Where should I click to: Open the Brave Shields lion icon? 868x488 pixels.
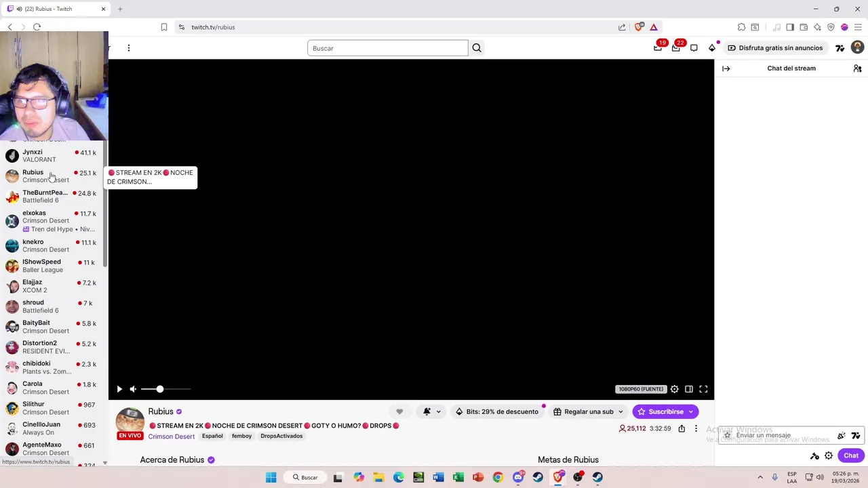pos(638,27)
